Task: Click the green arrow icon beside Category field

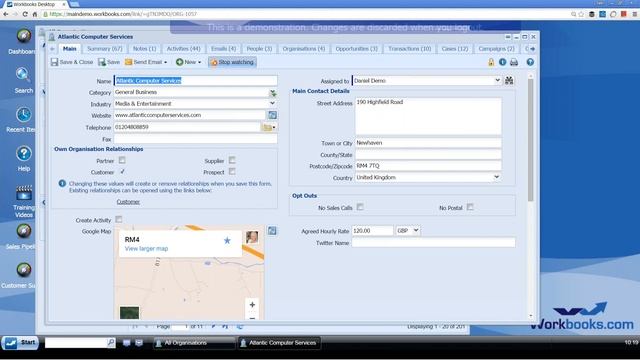Action: pos(273,93)
